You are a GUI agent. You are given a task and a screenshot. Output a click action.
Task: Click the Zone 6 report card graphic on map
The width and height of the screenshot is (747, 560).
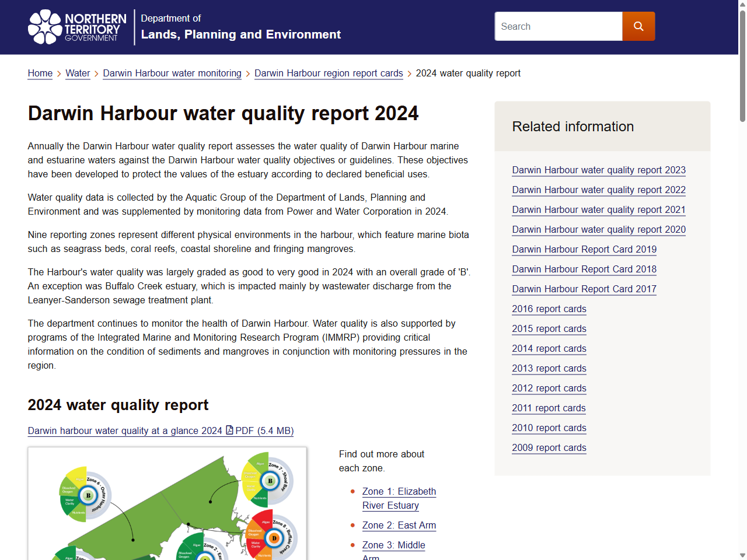pos(88,495)
